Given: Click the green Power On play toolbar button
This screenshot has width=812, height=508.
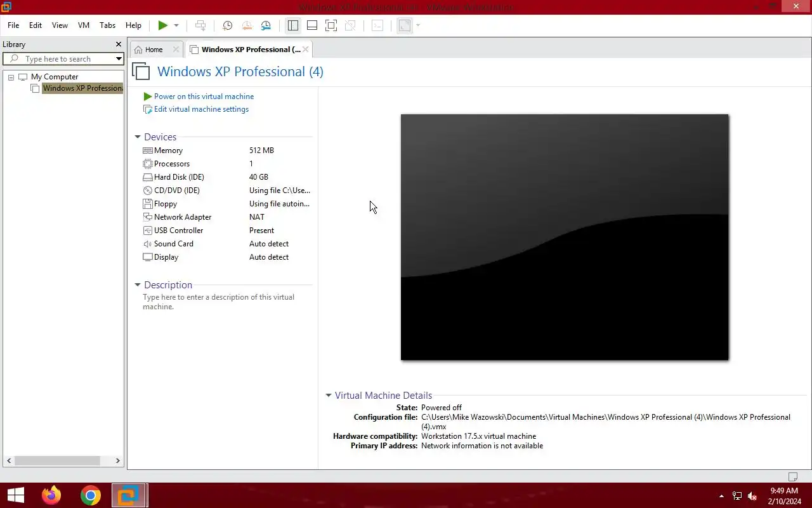Looking at the screenshot, I should click(x=163, y=25).
